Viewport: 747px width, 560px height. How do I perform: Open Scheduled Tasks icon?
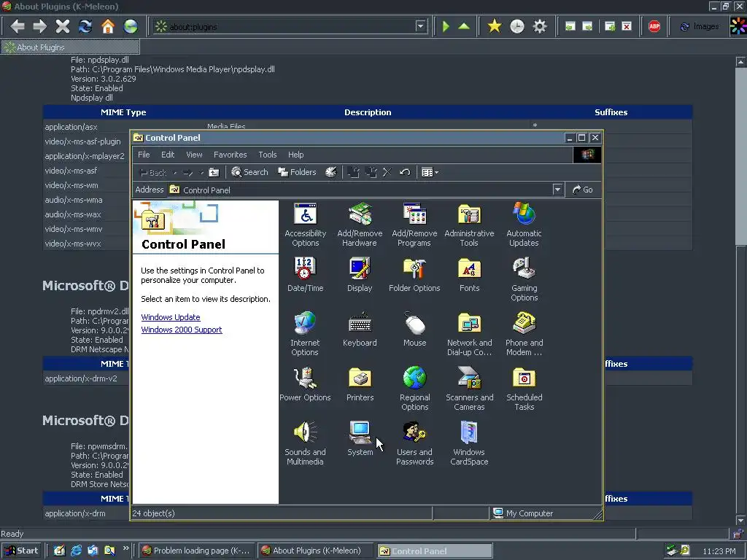tap(524, 389)
